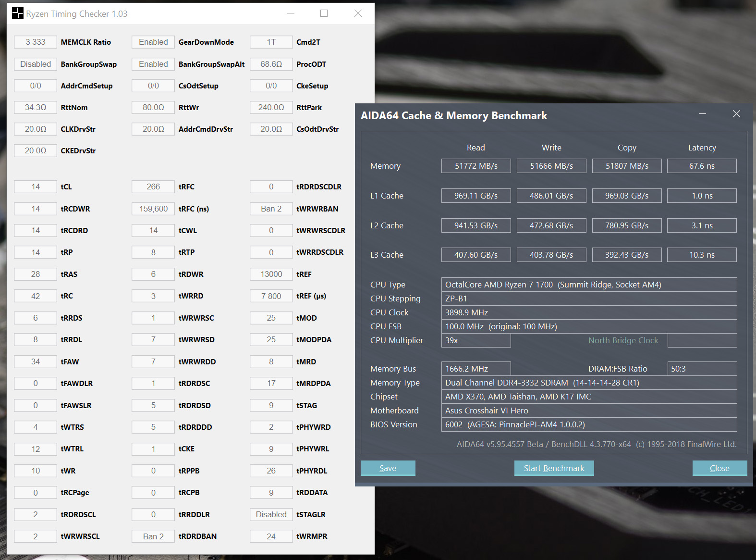Click the CPU Clock 3898.9 MHz field

tap(589, 312)
